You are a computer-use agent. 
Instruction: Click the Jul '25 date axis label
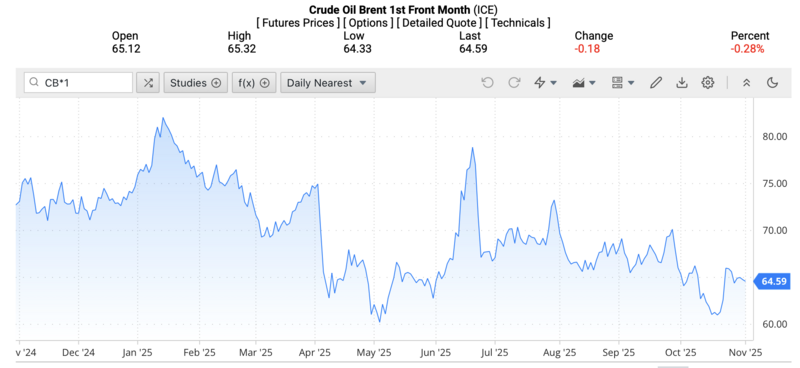click(x=494, y=352)
